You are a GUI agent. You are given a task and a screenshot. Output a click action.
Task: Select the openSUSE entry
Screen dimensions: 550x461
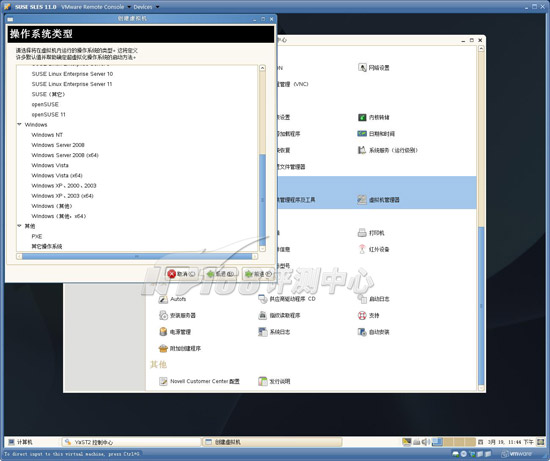(x=45, y=105)
